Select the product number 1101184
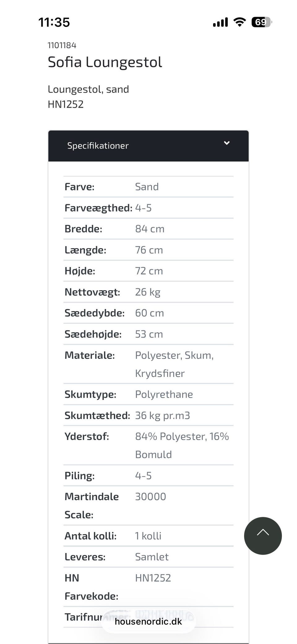The image size is (297, 644). (x=62, y=45)
